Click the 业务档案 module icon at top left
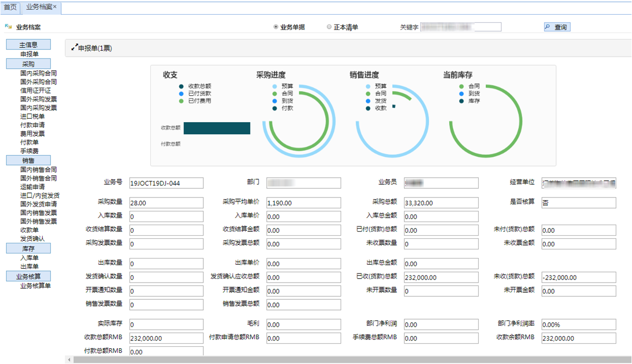The height and width of the screenshot is (364, 632). click(x=8, y=27)
